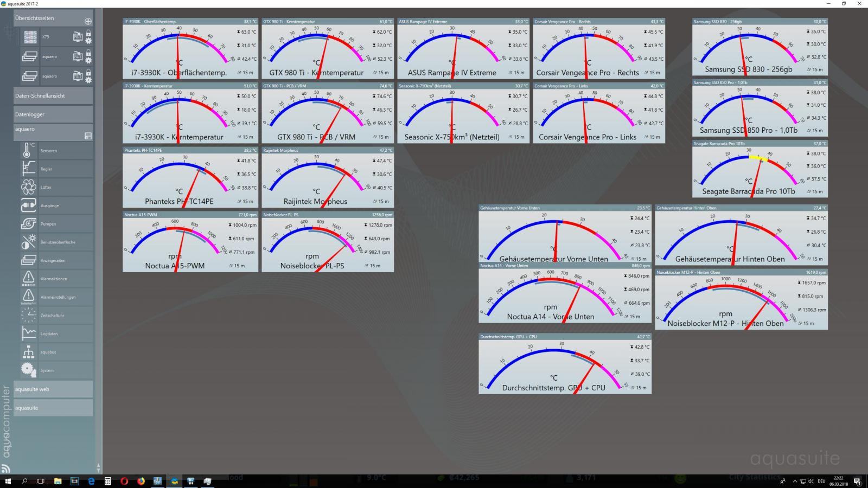Screen dimensions: 868x488
Task: Select the Noiseblocker PL-PS rpm gauge
Action: pos(328,242)
